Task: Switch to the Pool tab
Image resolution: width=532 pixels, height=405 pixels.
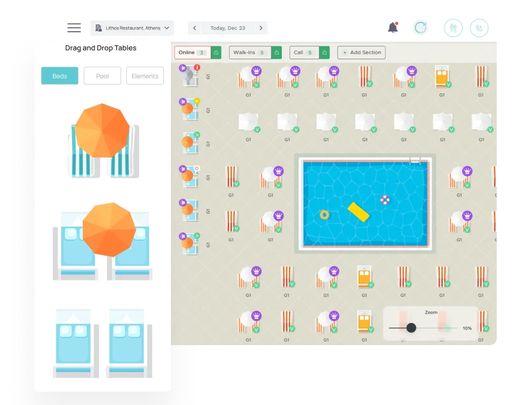Action: coord(102,76)
